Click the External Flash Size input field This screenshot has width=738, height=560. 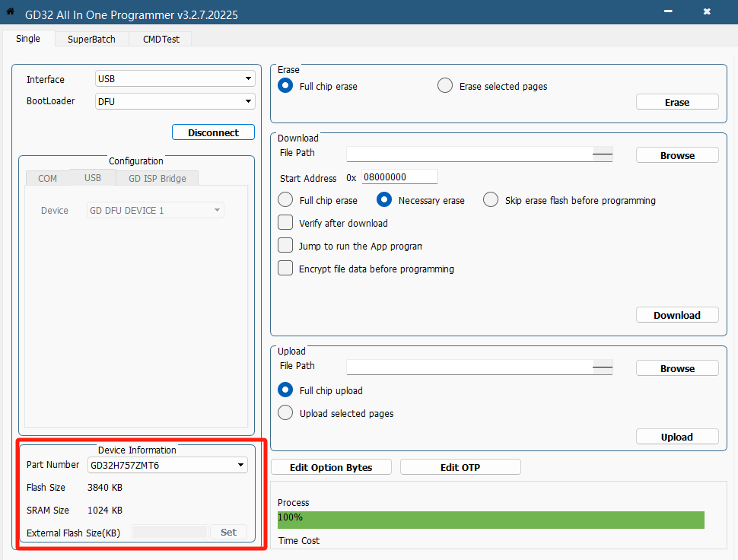pyautogui.click(x=170, y=533)
